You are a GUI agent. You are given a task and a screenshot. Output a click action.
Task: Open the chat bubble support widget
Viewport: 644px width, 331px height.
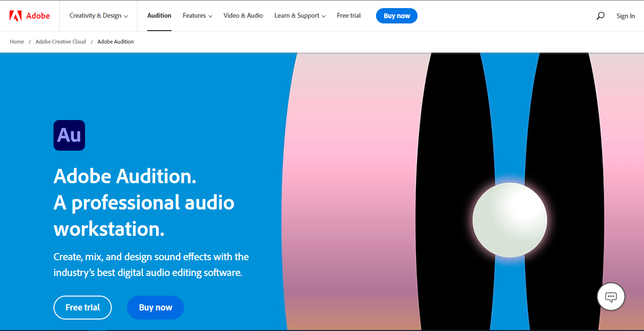[x=611, y=297]
